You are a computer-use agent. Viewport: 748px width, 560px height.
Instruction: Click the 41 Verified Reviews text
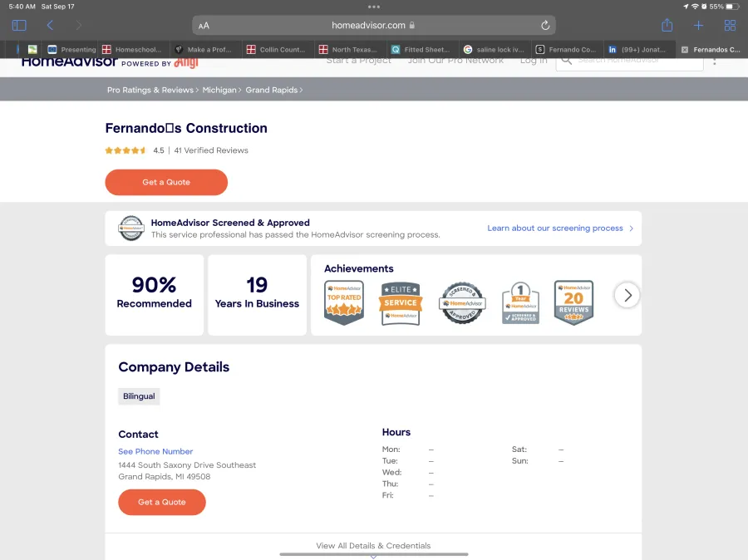pos(211,150)
